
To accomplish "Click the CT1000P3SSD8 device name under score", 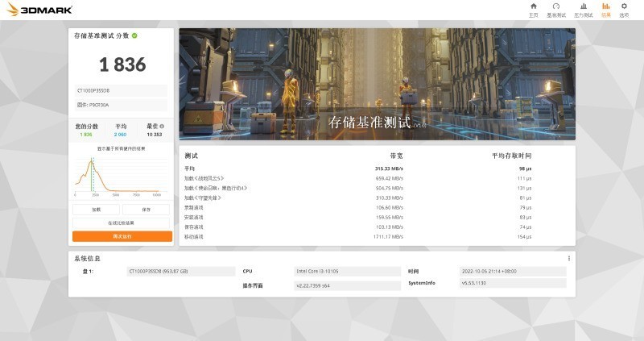I will (x=121, y=90).
